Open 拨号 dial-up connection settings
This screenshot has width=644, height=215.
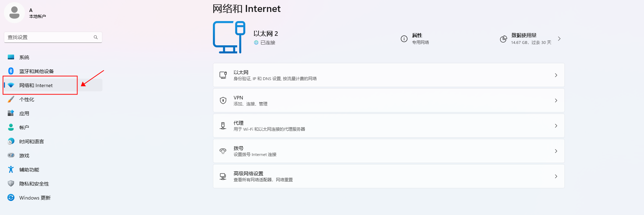[x=389, y=151]
